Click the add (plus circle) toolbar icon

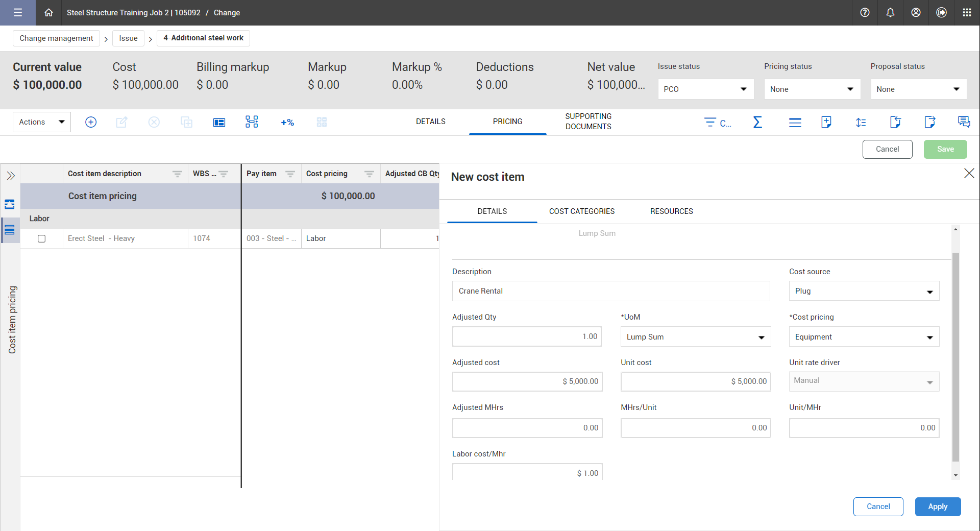click(x=91, y=122)
